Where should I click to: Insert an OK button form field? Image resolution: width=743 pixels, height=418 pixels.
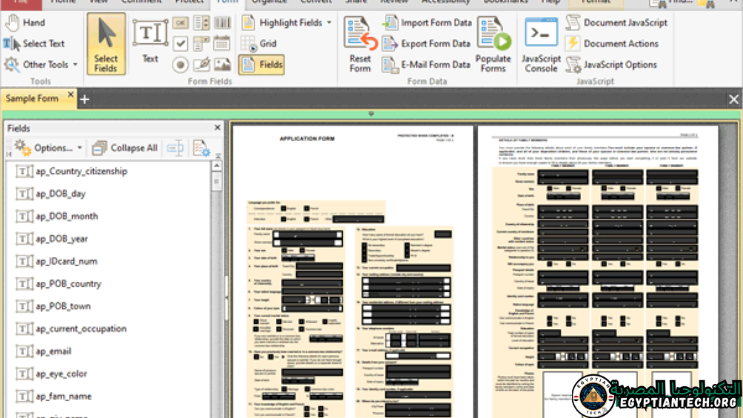pyautogui.click(x=180, y=23)
